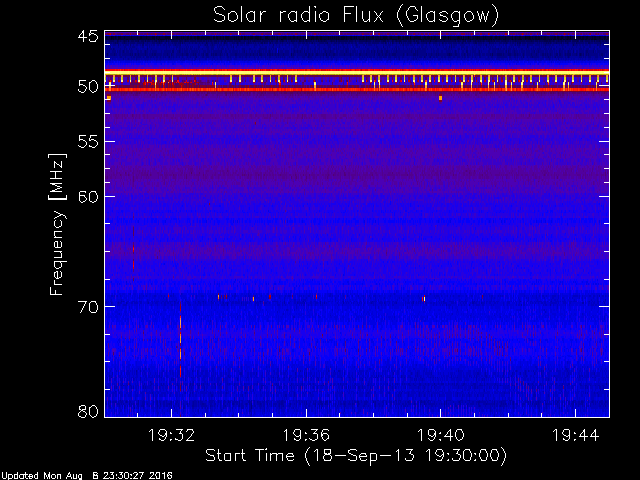Click the 19:32 time tick label
Screen dimensions: 640x480
coord(171,435)
